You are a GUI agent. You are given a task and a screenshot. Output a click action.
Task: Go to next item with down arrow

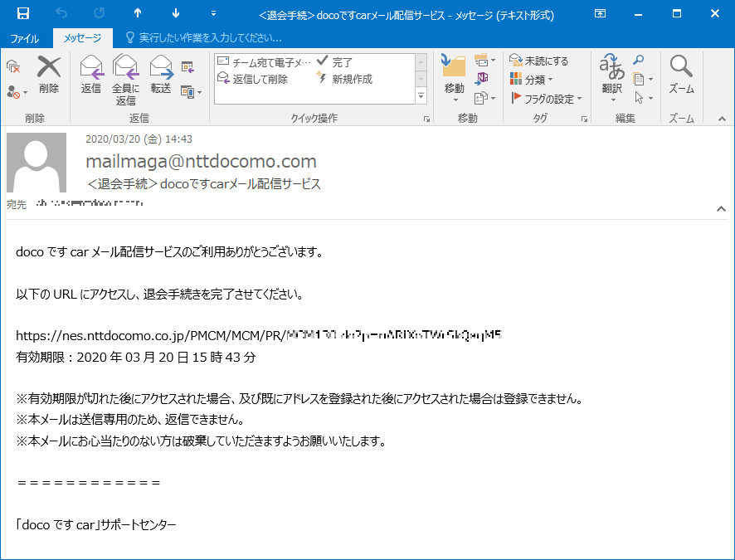point(176,13)
